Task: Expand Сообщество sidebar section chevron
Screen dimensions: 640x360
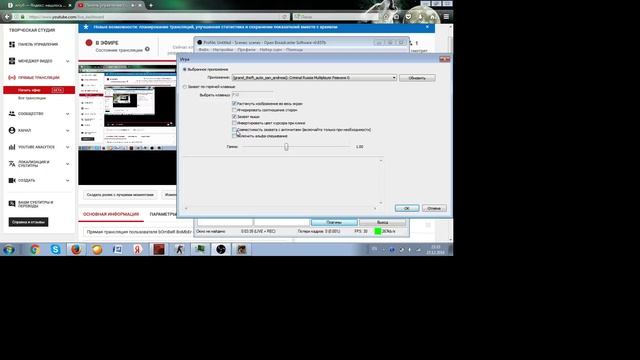Action: coord(68,114)
